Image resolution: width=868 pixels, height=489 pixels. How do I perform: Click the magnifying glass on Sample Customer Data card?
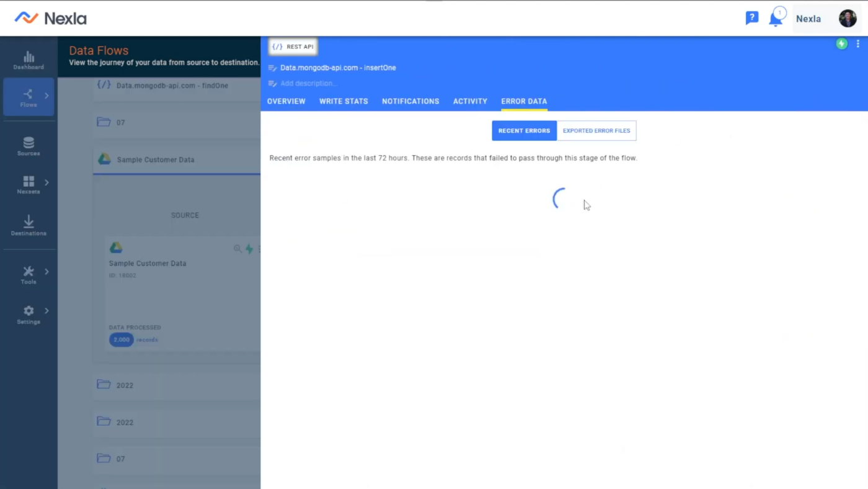[x=237, y=249]
